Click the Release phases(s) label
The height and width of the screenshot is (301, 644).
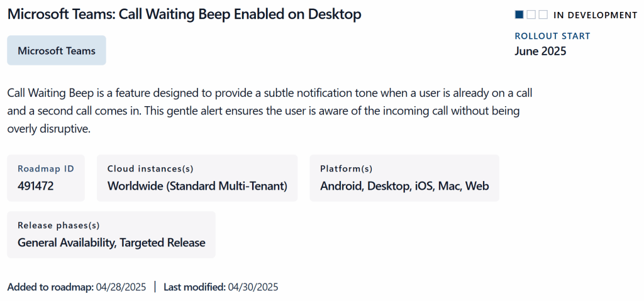click(58, 225)
